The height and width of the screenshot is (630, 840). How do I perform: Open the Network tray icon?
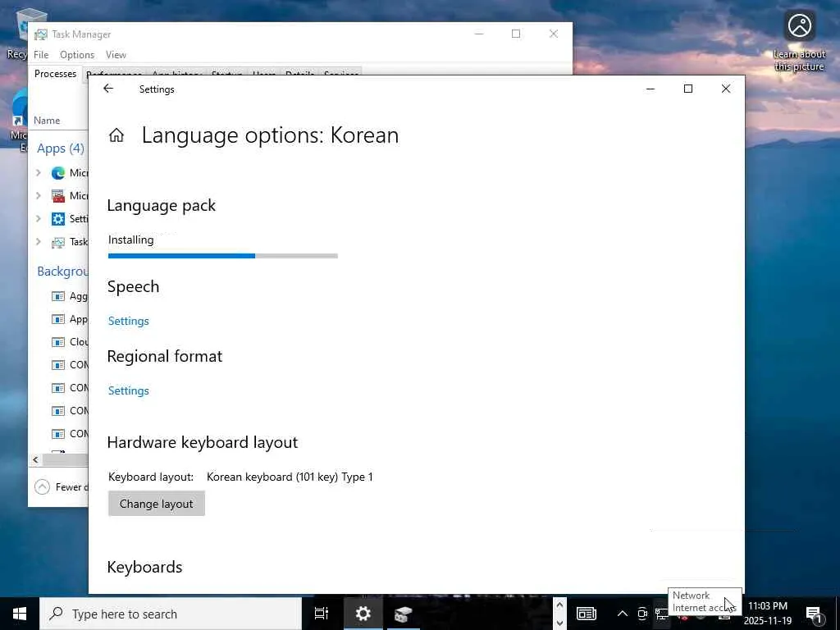(662, 614)
